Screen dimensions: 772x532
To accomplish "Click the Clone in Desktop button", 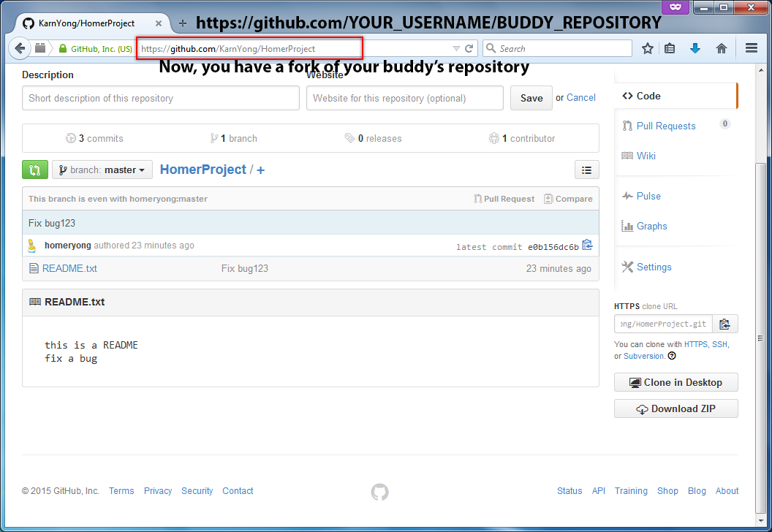I will pos(675,382).
